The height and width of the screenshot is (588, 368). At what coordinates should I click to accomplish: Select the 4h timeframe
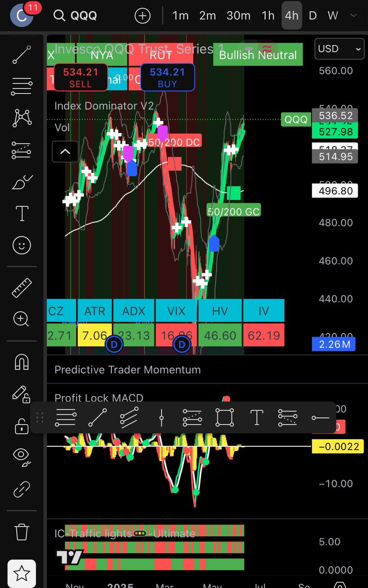pos(292,16)
